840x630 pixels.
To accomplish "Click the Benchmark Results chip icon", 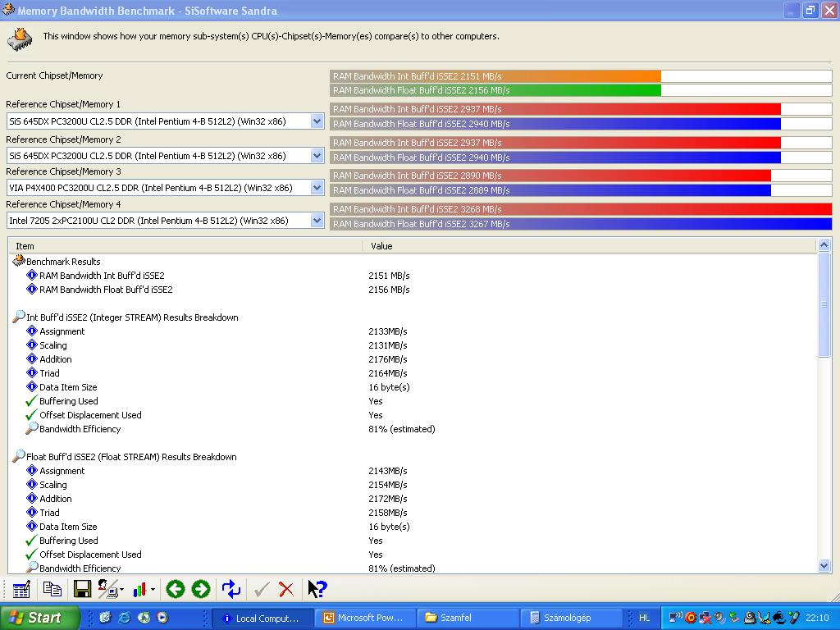I will pyautogui.click(x=19, y=261).
